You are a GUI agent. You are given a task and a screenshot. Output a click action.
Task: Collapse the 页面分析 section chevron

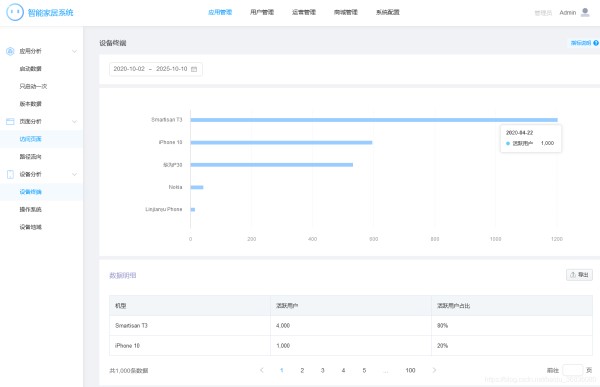point(75,122)
